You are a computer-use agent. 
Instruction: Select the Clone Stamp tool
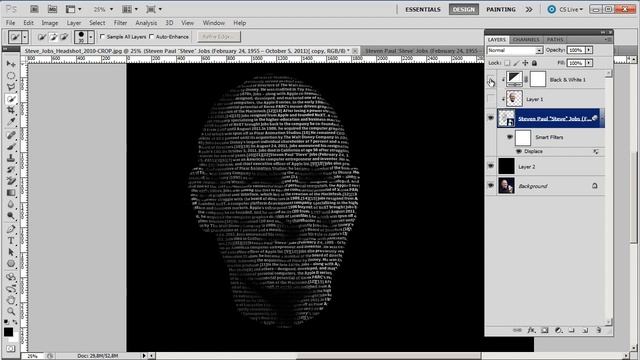[11, 158]
